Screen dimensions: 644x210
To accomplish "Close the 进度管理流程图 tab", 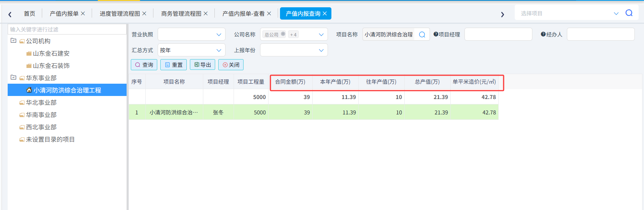I will (x=144, y=13).
